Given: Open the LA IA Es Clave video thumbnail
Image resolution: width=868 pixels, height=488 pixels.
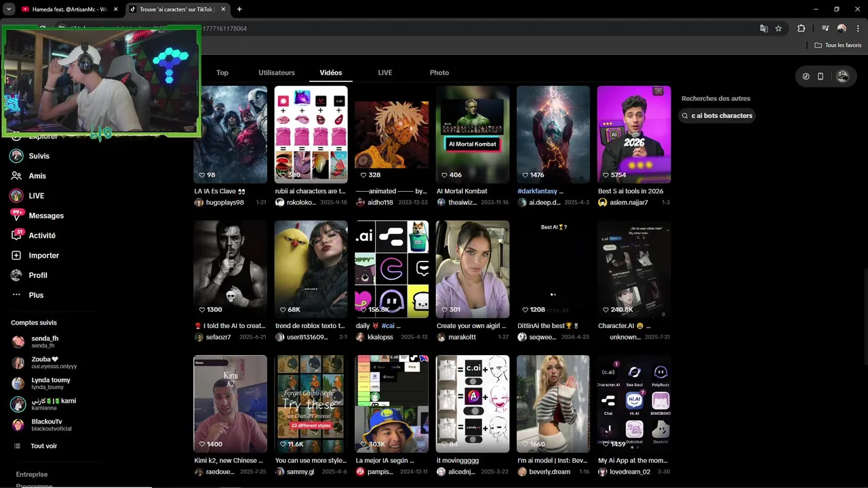Looking at the screenshot, I should 230,134.
